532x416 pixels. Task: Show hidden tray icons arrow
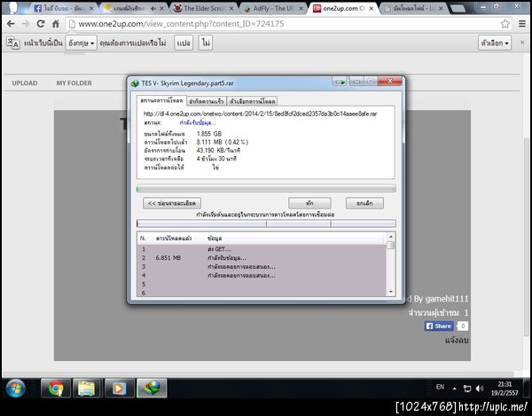click(454, 389)
